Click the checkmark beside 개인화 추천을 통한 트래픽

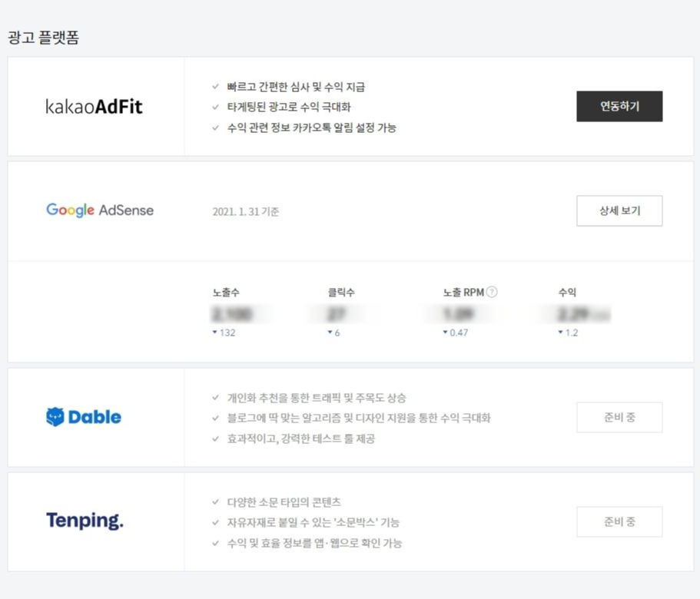tap(216, 397)
